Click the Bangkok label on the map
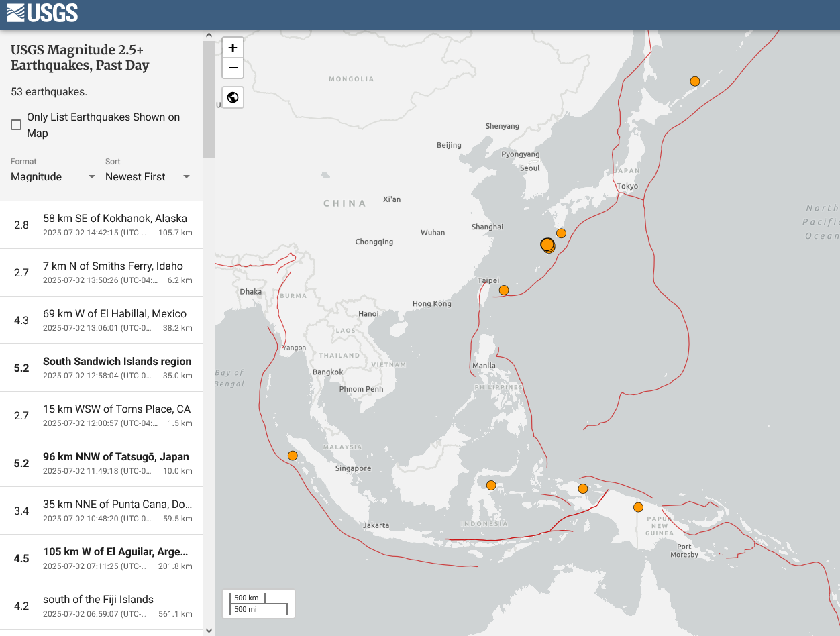840x636 pixels. click(328, 372)
